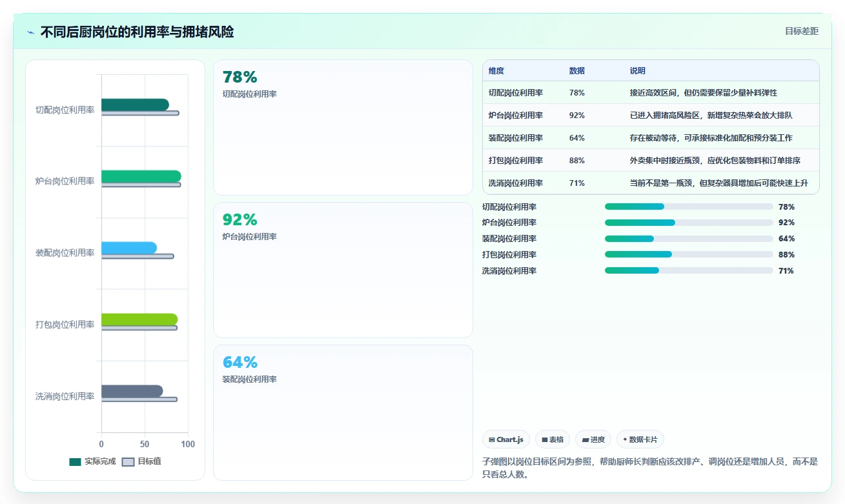The width and height of the screenshot is (845, 504).
Task: Click the 洗消岗位利用率 axis label in chart
Action: (65, 396)
